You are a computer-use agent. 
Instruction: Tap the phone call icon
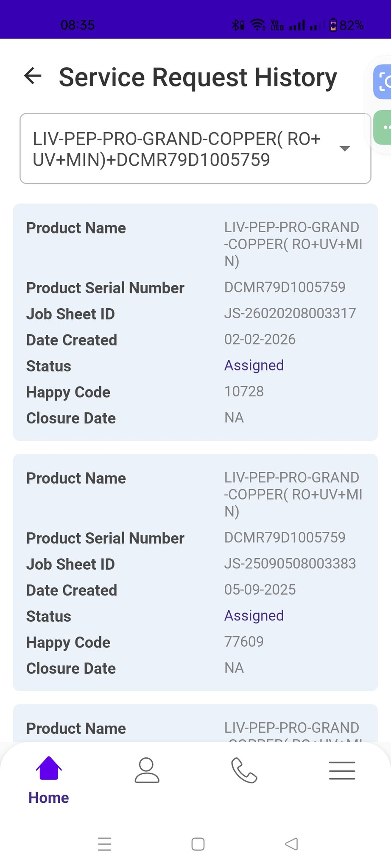pyautogui.click(x=244, y=770)
